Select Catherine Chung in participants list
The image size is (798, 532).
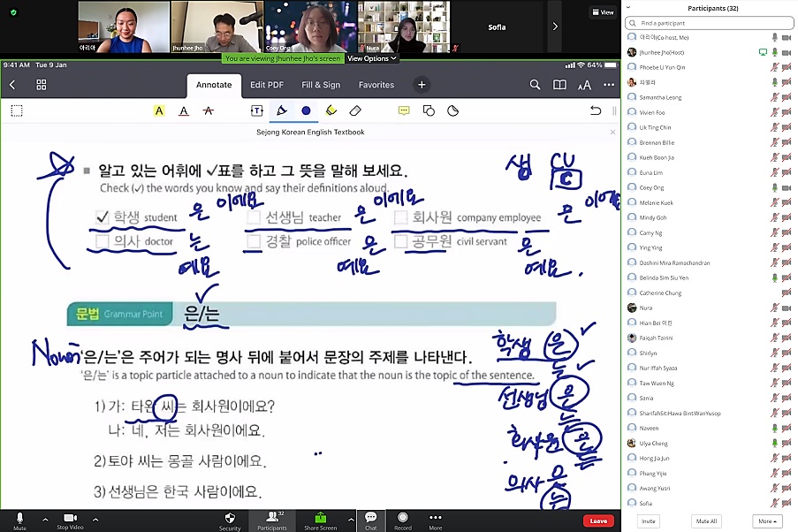click(710, 293)
